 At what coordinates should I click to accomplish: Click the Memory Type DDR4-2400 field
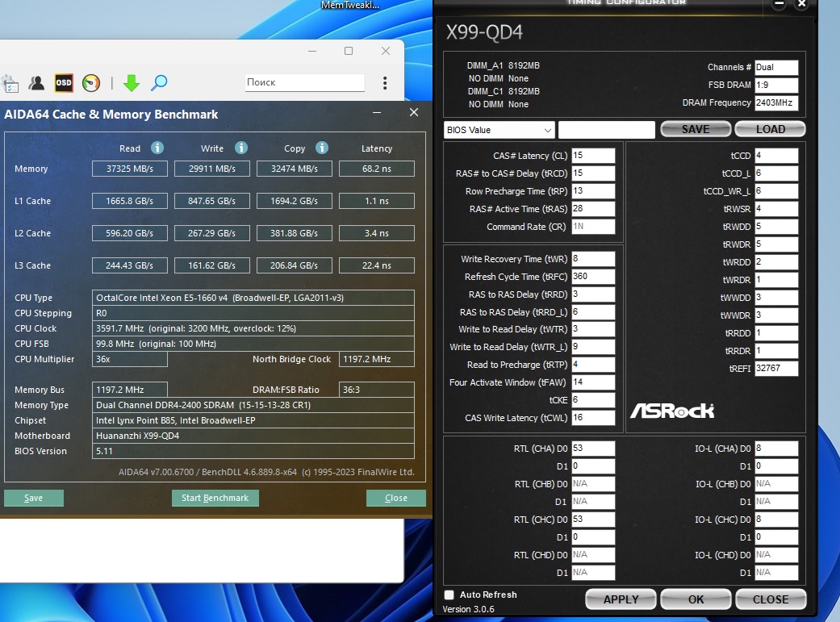[253, 405]
